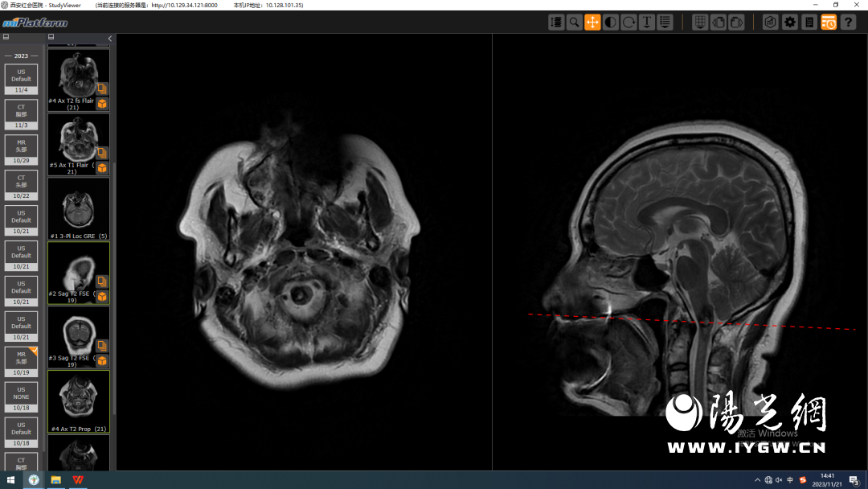The height and width of the screenshot is (489, 868).
Task: Click the 3D cube icon on #2 Sag T2 FSE
Action: [102, 296]
